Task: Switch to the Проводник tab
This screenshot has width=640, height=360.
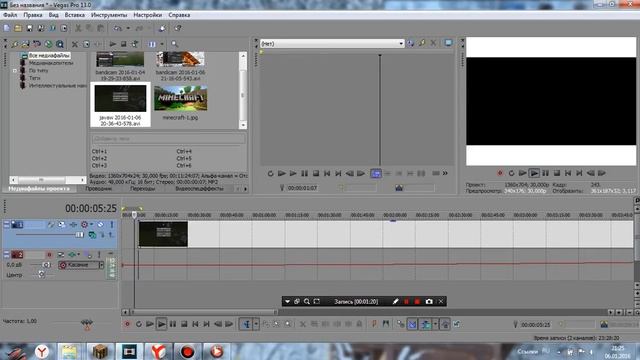Action: 98,189
